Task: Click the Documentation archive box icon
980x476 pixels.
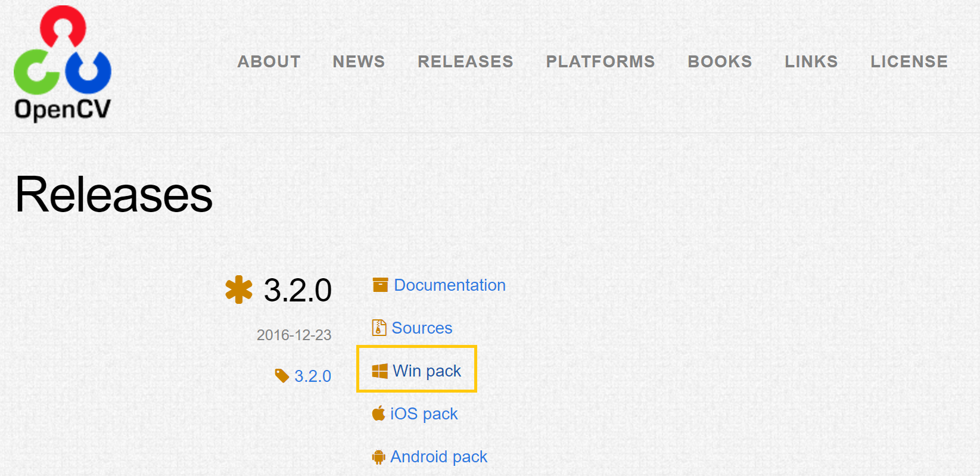Action: coord(380,285)
